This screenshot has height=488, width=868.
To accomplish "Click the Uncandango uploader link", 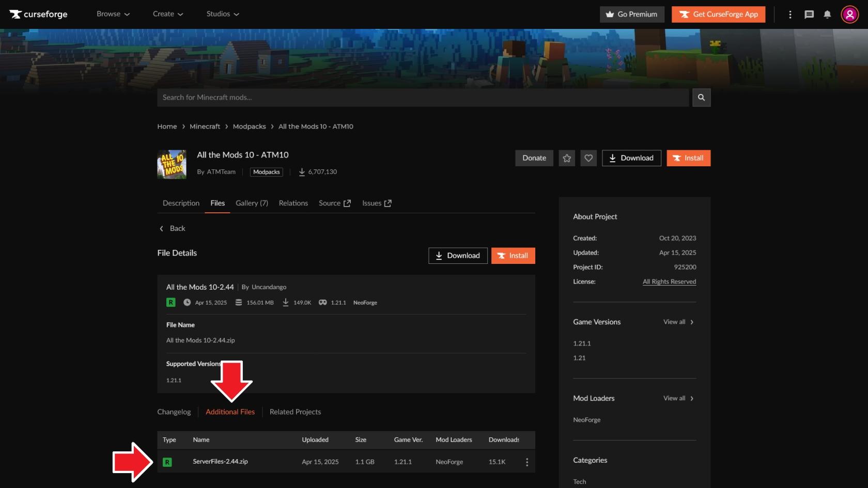I will pos(269,287).
